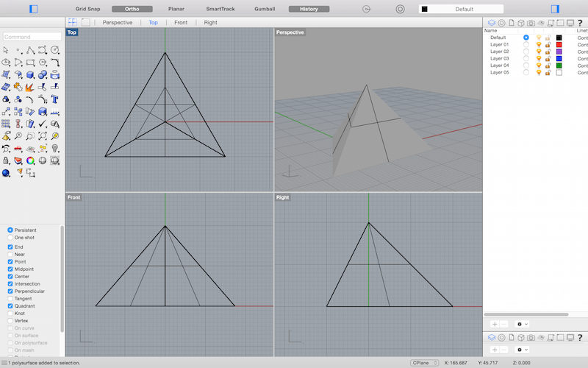The width and height of the screenshot is (588, 368).
Task: Toggle Grid Snap in the top bar
Action: point(87,9)
